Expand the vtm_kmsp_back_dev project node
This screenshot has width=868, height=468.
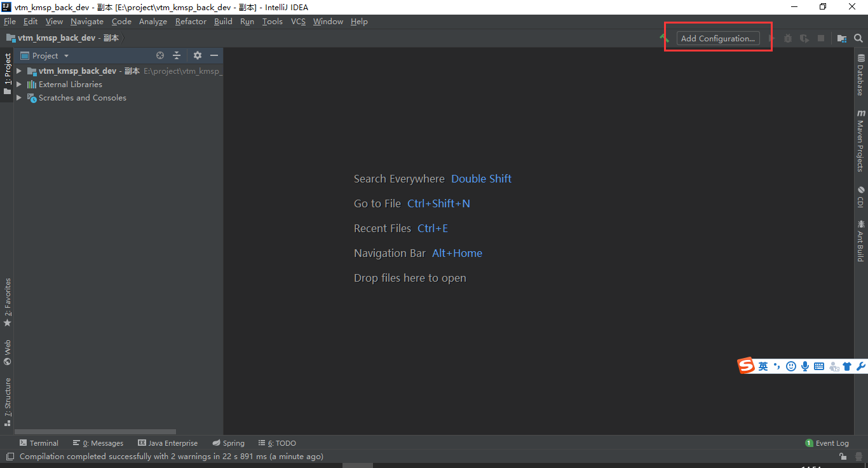(x=19, y=71)
